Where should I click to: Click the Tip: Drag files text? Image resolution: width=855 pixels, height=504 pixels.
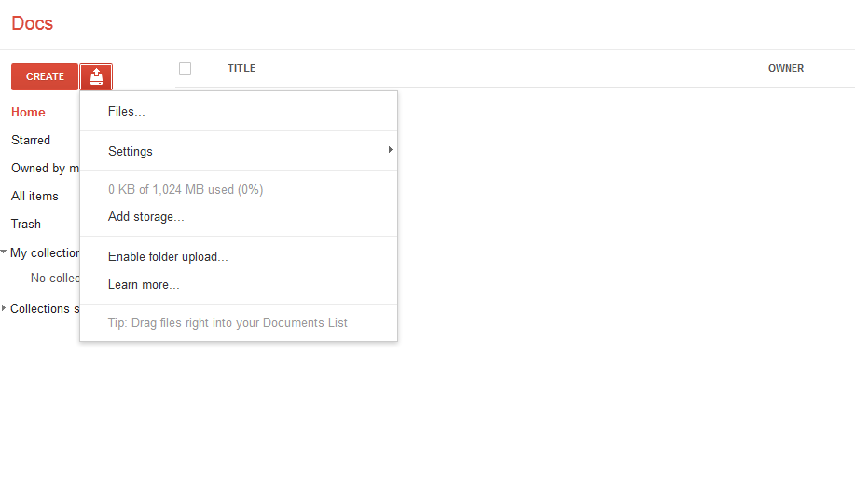228,322
